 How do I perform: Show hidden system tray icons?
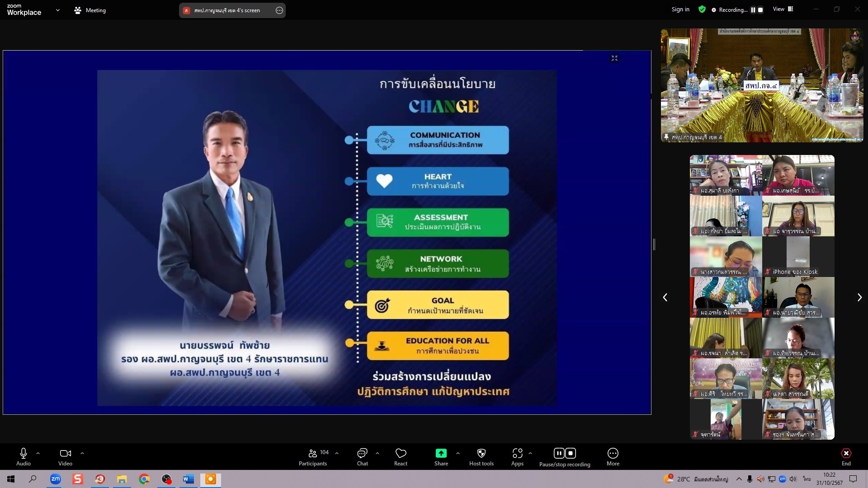tap(739, 479)
